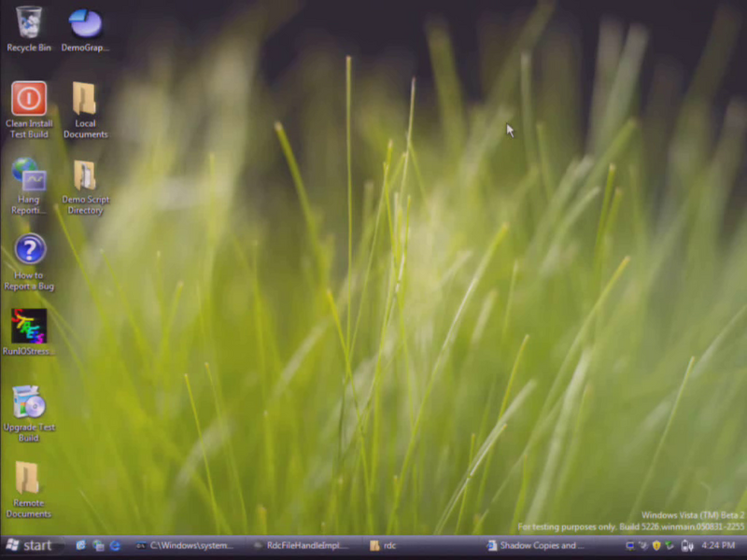Click the security shield tray icon
747x560 pixels.
tap(656, 546)
